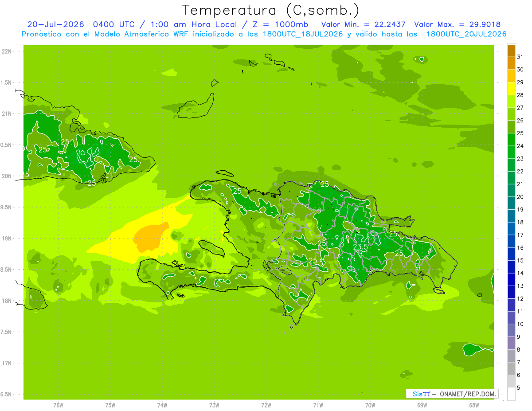The height and width of the screenshot is (411, 532).
Task: Click the title "Temperatura (C,somb.)"
Action: pos(270,10)
